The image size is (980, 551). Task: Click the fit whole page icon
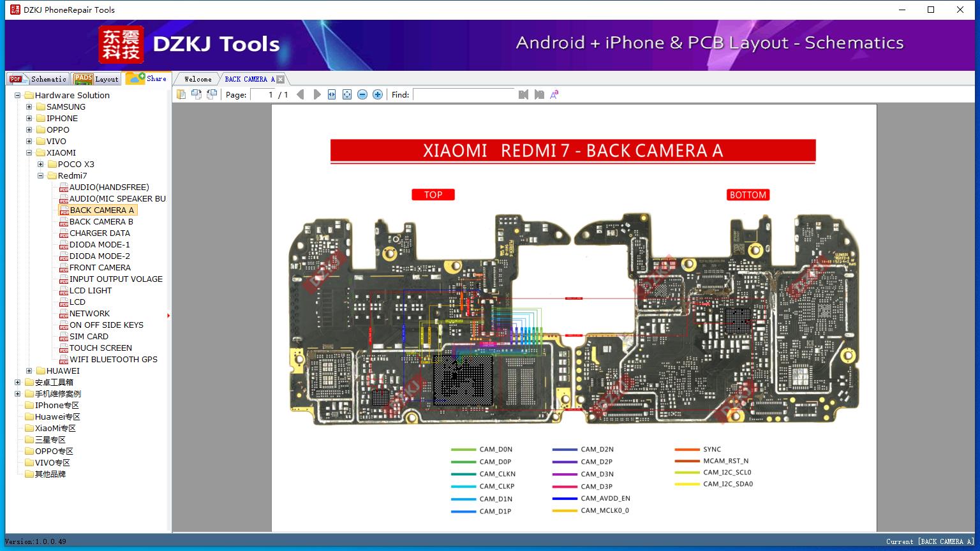pos(347,94)
